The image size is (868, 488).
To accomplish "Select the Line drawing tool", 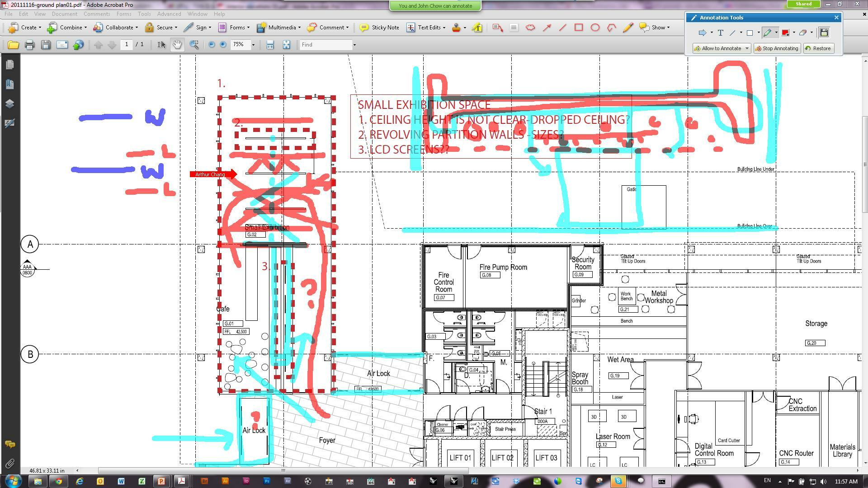I will pyautogui.click(x=563, y=28).
